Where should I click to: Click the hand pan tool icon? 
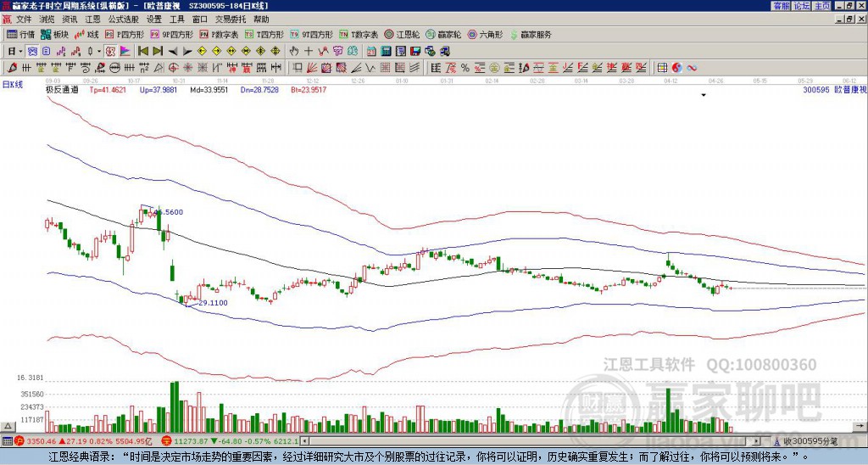[x=294, y=51]
